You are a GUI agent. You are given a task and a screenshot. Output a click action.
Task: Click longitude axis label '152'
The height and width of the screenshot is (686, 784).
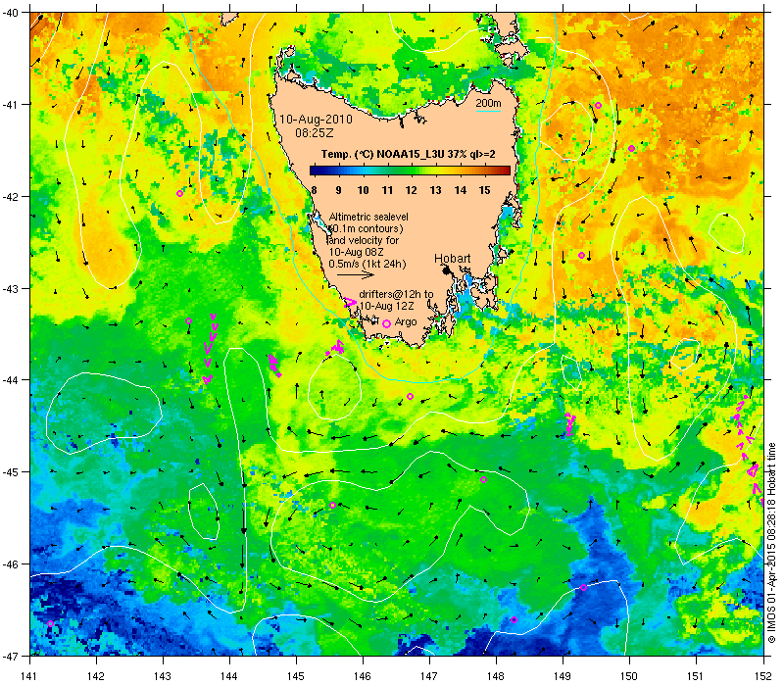coord(763,676)
